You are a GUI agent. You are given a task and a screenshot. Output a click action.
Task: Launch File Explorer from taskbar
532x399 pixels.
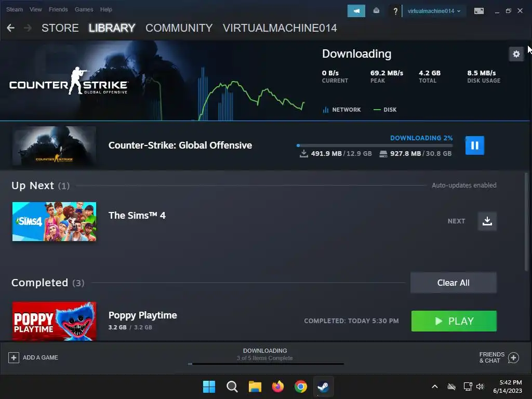tap(255, 387)
